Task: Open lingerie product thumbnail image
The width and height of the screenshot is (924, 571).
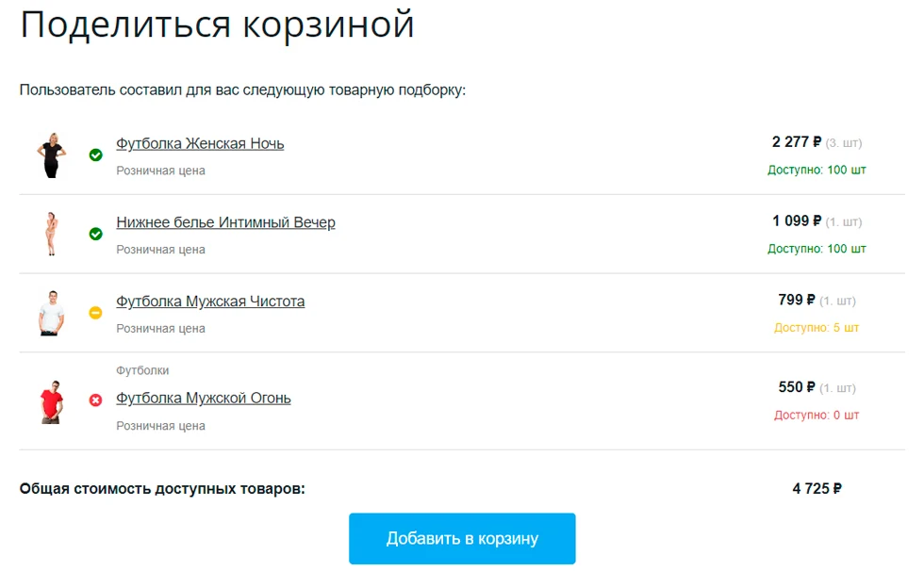Action: 51,234
